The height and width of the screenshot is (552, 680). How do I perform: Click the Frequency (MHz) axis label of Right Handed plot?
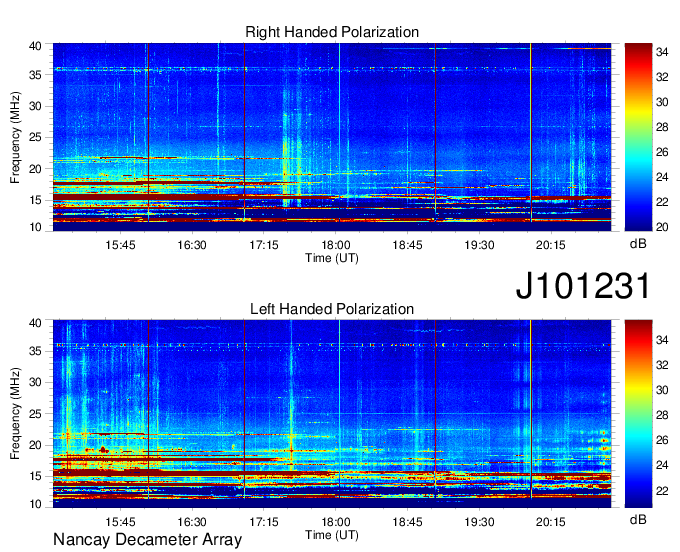(x=15, y=137)
